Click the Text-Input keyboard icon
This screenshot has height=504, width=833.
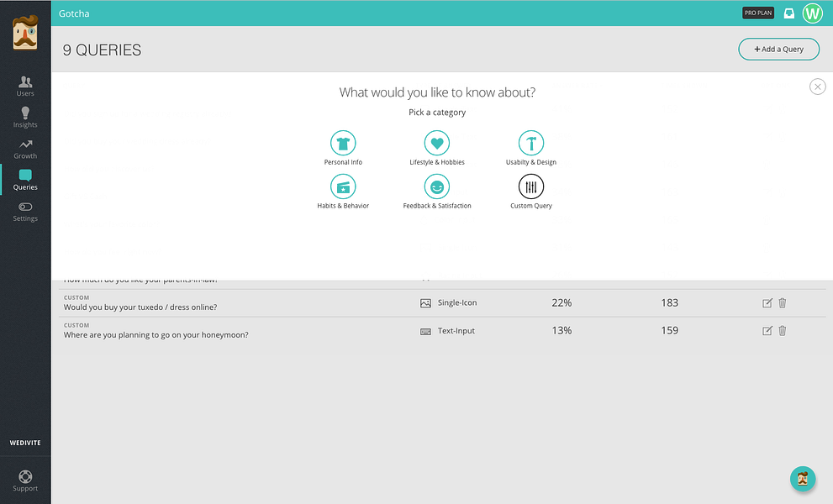[425, 332]
